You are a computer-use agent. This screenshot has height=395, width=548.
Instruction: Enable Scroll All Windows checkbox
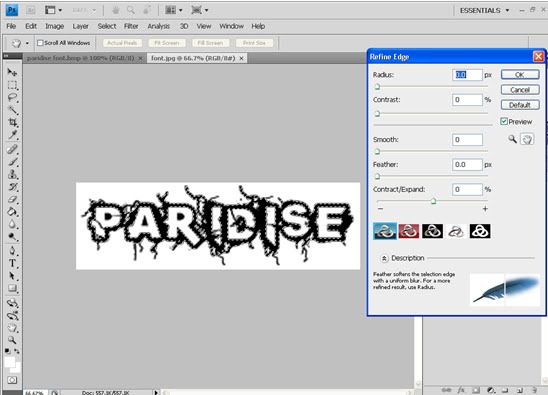40,43
